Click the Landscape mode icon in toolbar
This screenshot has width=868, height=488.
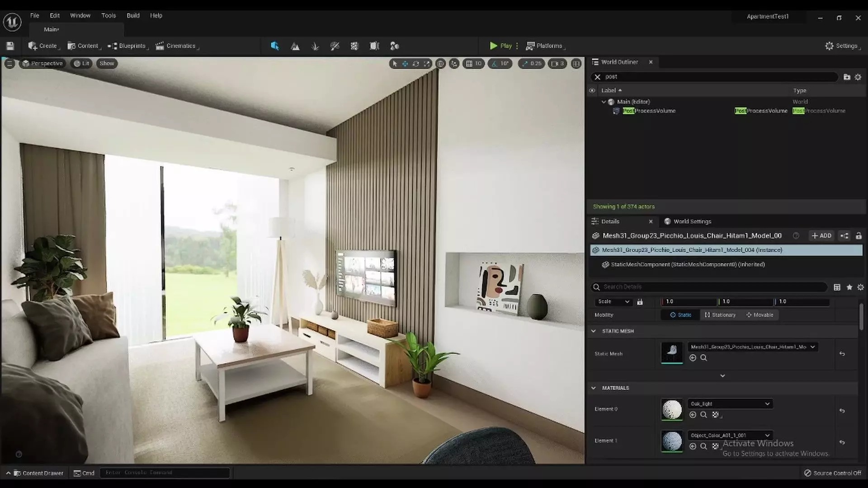coord(295,46)
